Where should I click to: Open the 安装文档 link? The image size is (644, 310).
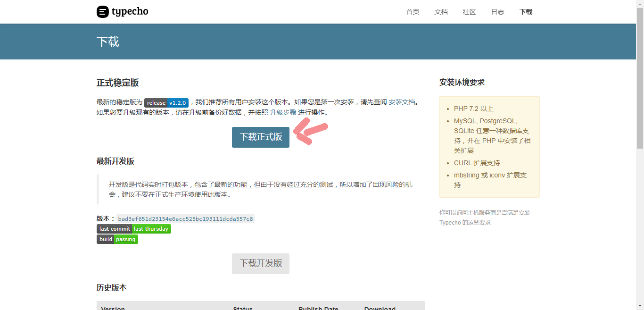pyautogui.click(x=402, y=102)
